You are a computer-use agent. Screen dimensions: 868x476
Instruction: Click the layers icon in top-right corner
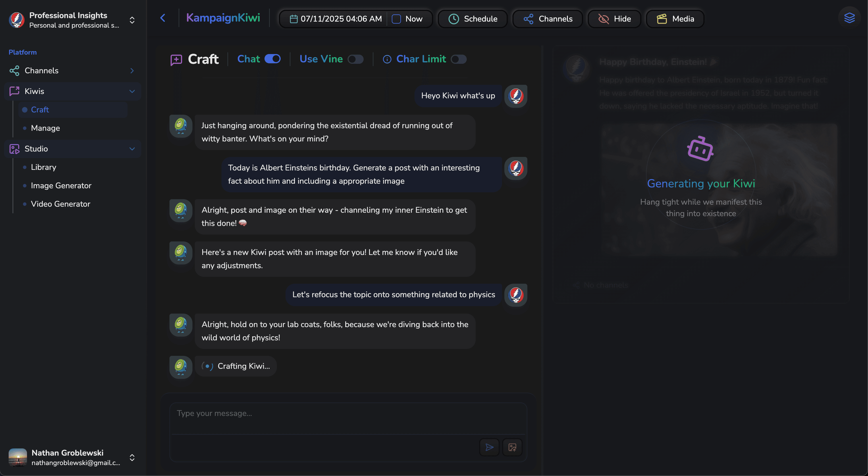pos(849,17)
